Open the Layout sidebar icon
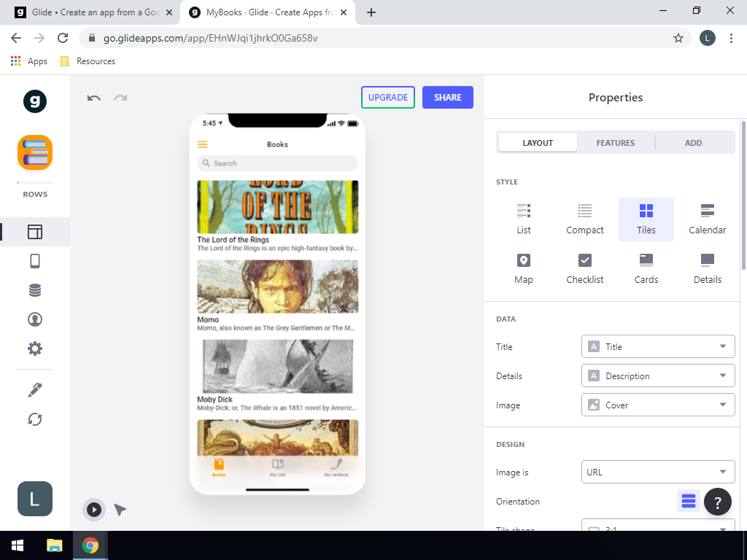 pyautogui.click(x=35, y=232)
